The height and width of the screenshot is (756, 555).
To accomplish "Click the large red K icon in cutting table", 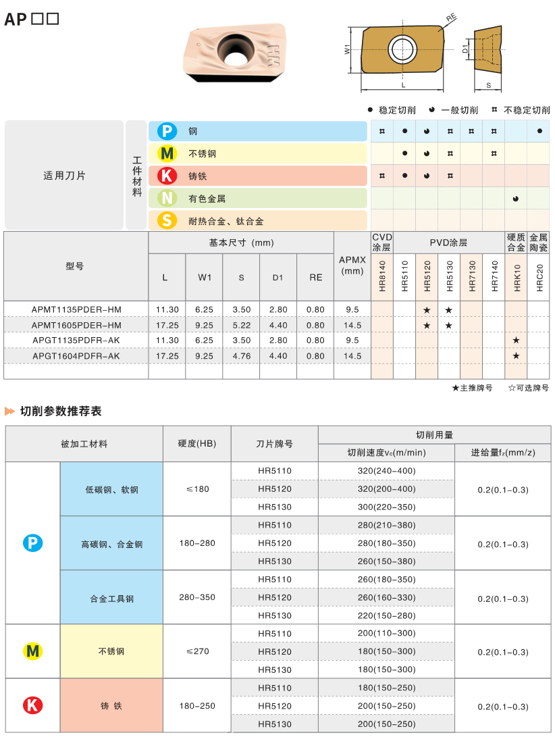I will (x=33, y=705).
